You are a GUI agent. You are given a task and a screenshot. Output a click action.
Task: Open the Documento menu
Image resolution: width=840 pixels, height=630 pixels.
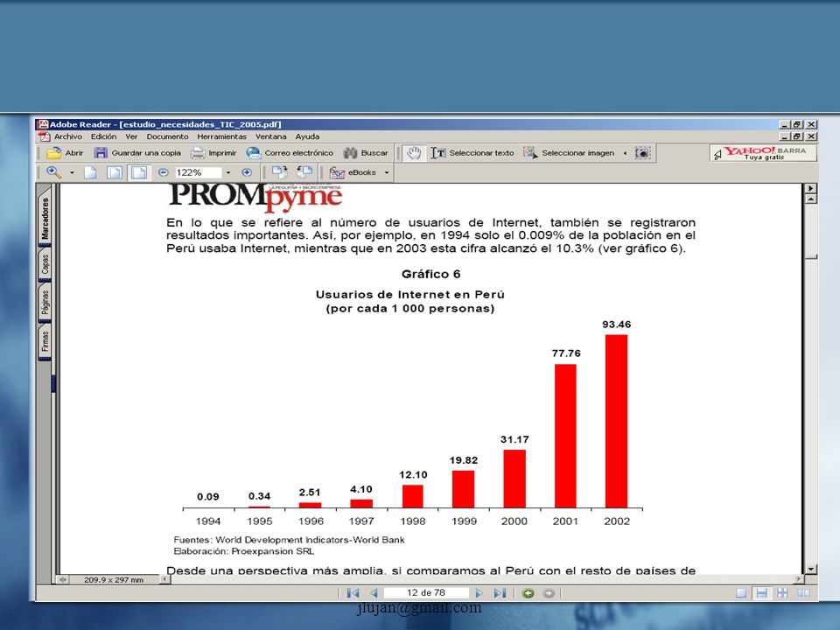(x=167, y=136)
